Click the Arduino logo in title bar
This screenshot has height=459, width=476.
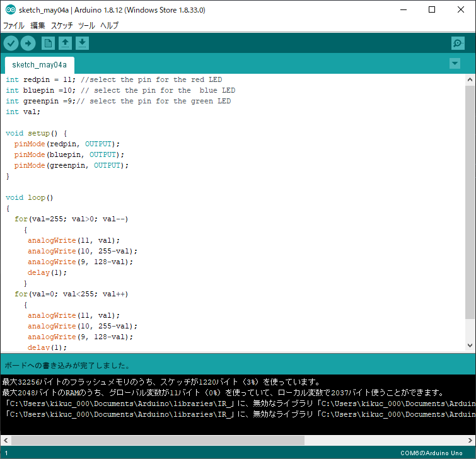[10, 10]
